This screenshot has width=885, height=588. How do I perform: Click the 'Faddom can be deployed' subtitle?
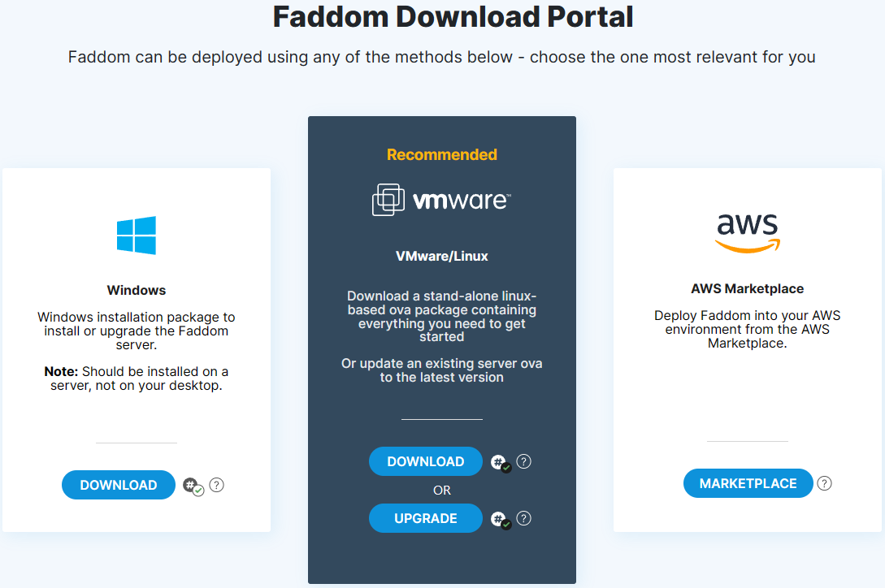(x=442, y=57)
